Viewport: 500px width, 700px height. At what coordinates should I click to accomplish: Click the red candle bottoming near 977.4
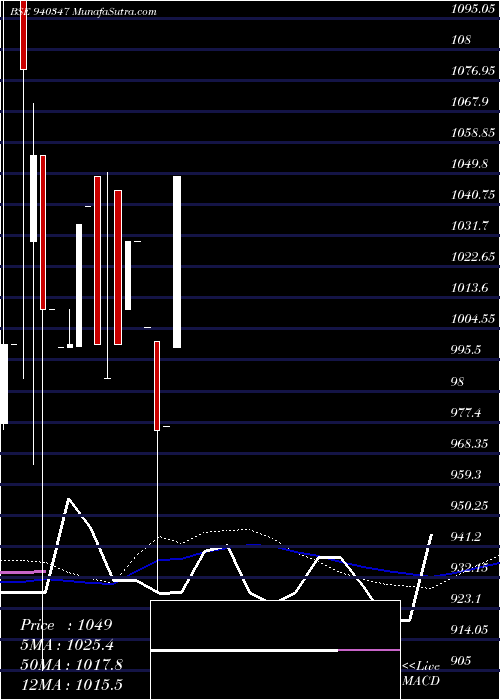pyautogui.click(x=157, y=386)
